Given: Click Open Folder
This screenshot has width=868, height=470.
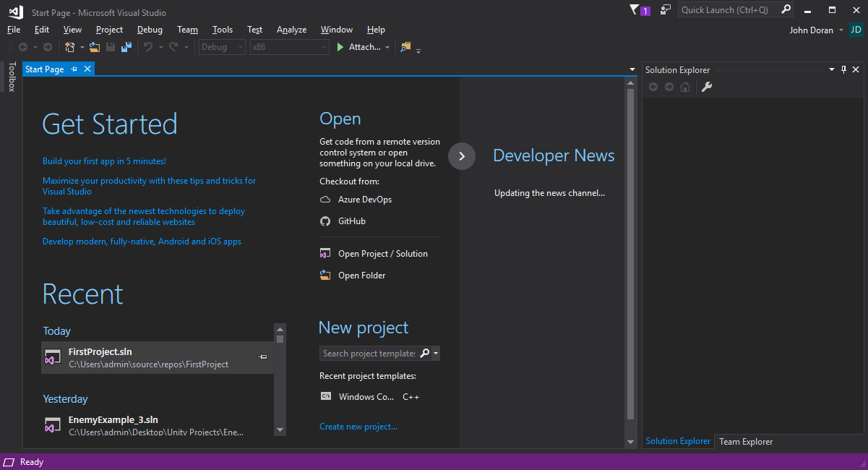Looking at the screenshot, I should 353,275.
